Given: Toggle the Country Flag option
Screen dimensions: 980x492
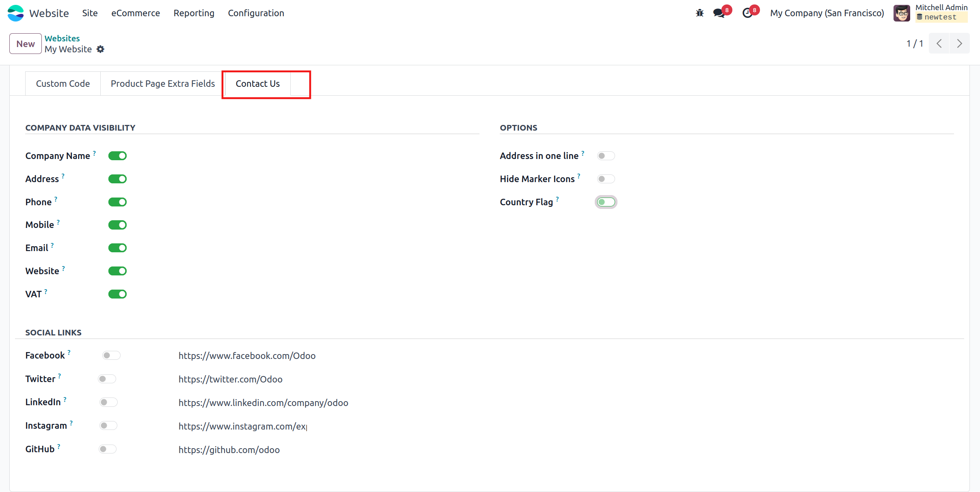Looking at the screenshot, I should tap(606, 202).
